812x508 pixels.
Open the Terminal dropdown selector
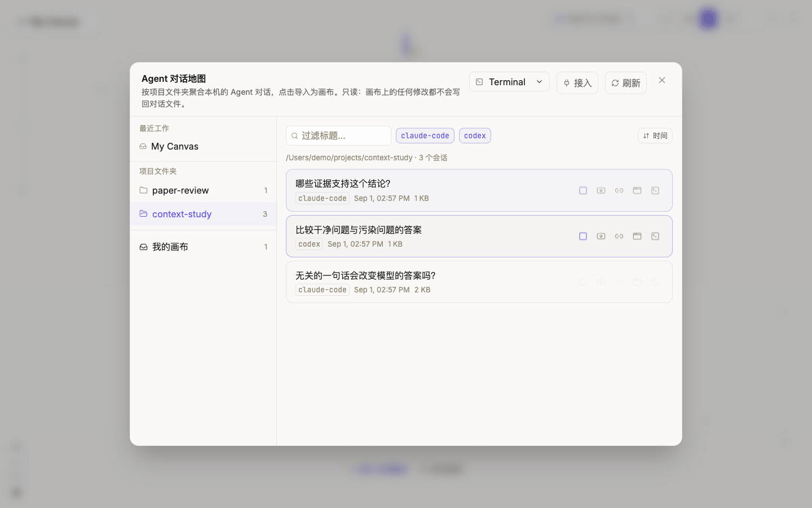pos(509,82)
